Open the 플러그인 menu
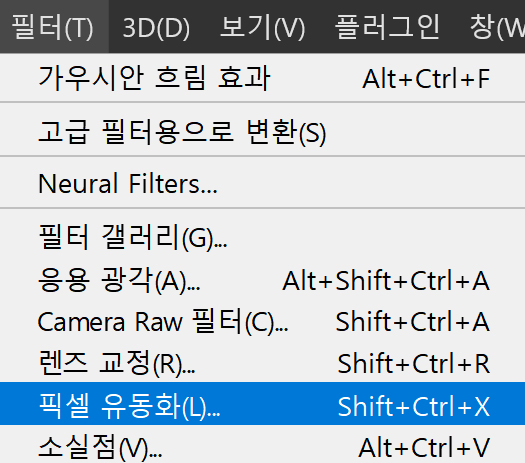This screenshot has height=463, width=525. pyautogui.click(x=387, y=26)
